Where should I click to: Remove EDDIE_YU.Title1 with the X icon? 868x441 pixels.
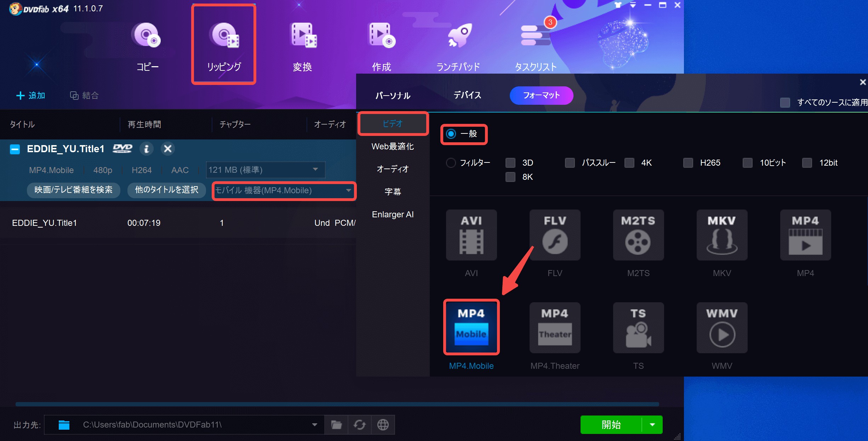tap(168, 149)
